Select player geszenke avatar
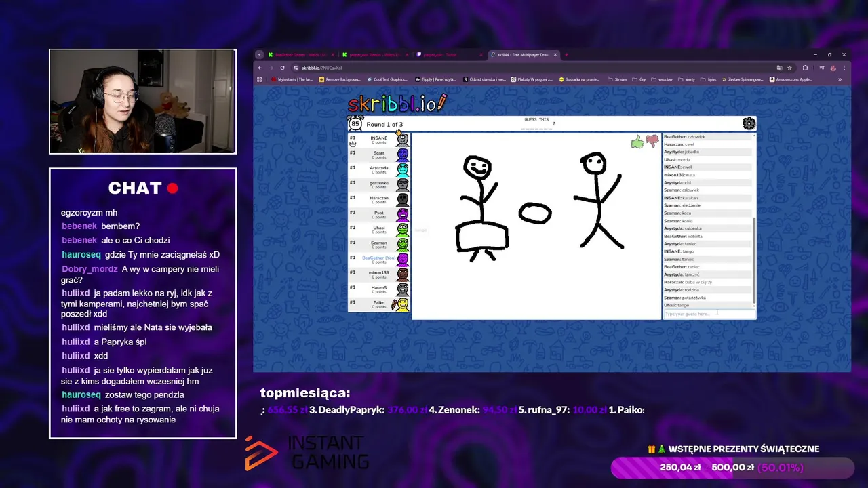This screenshot has height=488, width=868. pyautogui.click(x=402, y=184)
